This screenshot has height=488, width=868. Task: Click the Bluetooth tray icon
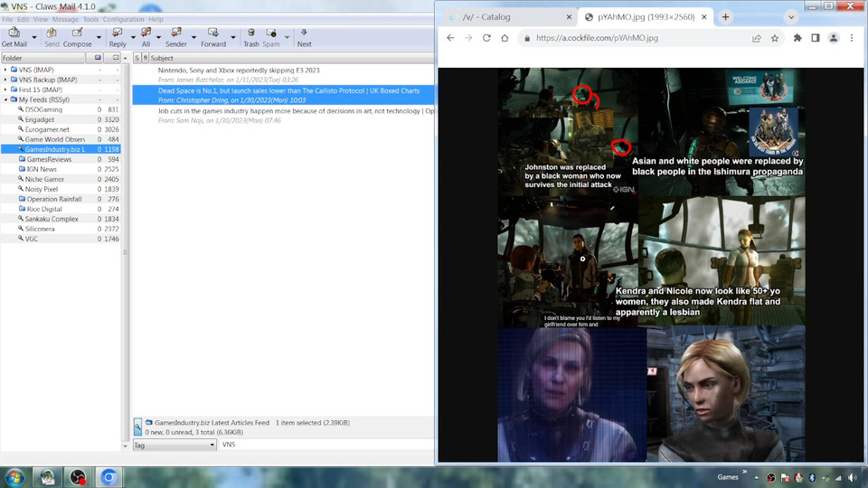point(812,477)
